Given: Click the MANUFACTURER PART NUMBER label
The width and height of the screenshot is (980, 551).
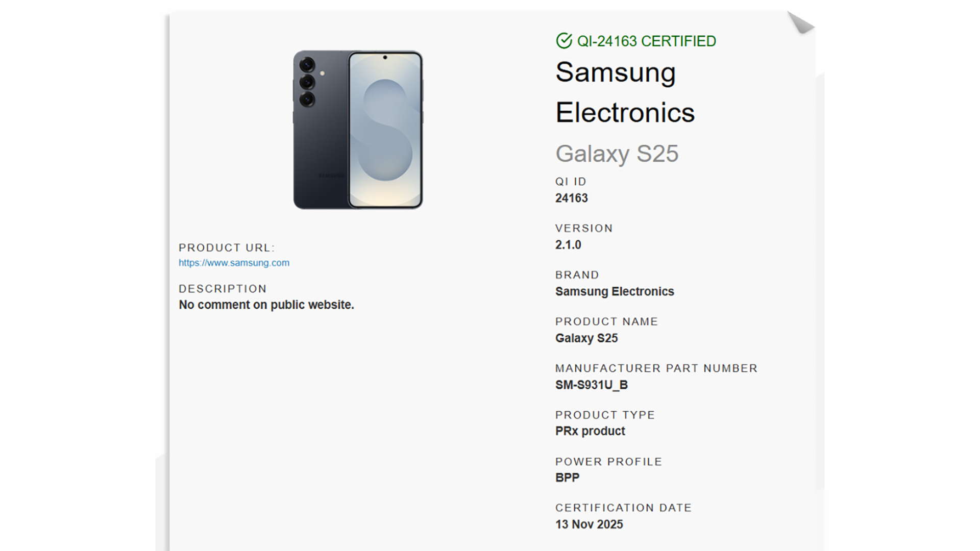Looking at the screenshot, I should click(656, 368).
